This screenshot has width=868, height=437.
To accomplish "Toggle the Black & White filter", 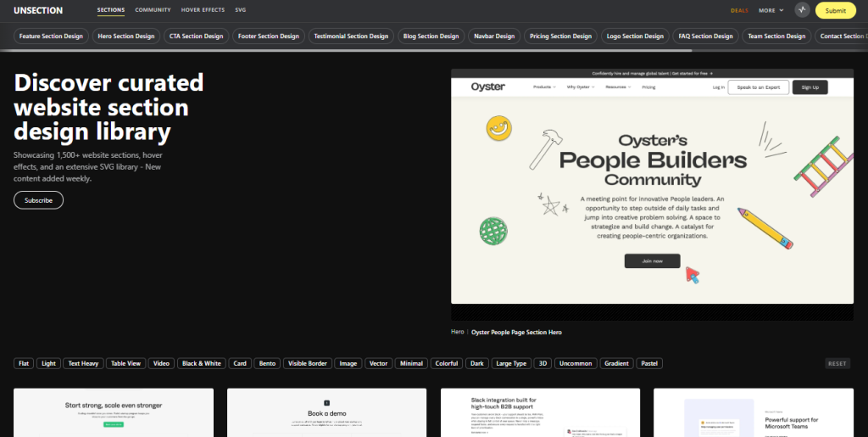I will (202, 363).
